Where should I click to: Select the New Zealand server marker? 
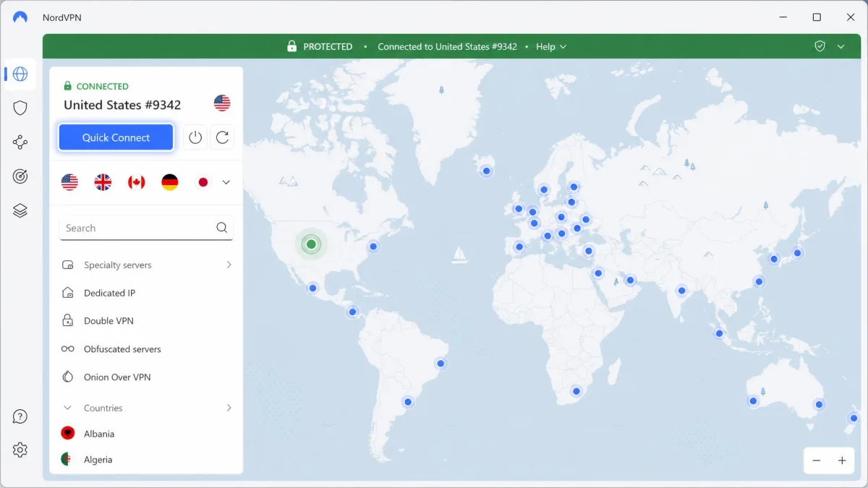[854, 418]
